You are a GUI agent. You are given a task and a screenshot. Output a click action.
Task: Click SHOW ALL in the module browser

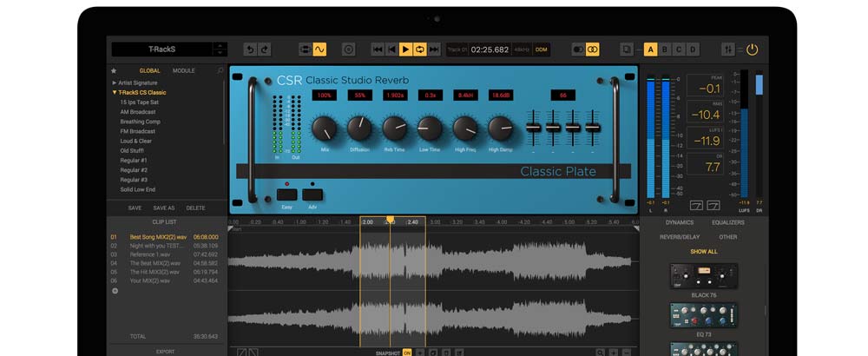tap(703, 251)
